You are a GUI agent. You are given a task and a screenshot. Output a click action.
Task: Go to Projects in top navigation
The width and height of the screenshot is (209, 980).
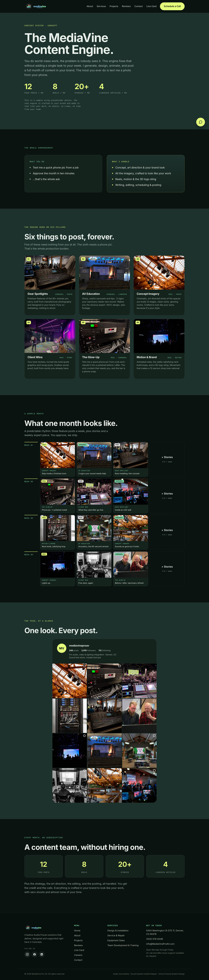(x=114, y=6)
